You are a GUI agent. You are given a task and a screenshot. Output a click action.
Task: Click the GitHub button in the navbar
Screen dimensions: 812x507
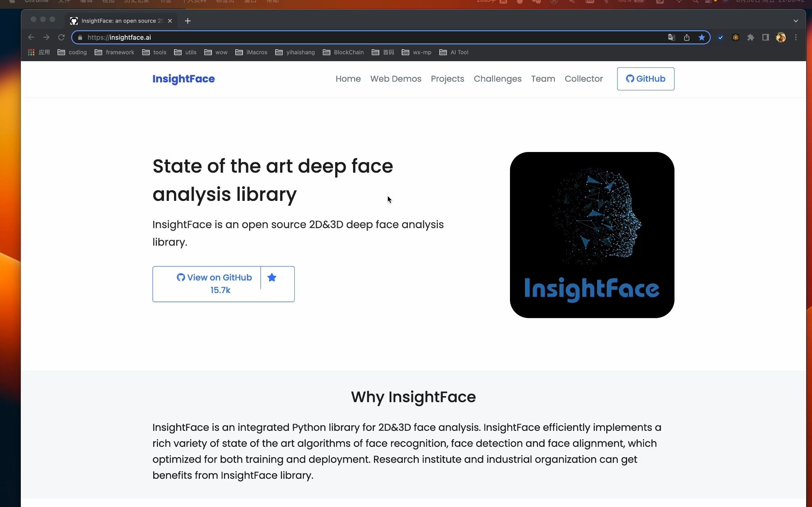point(645,79)
